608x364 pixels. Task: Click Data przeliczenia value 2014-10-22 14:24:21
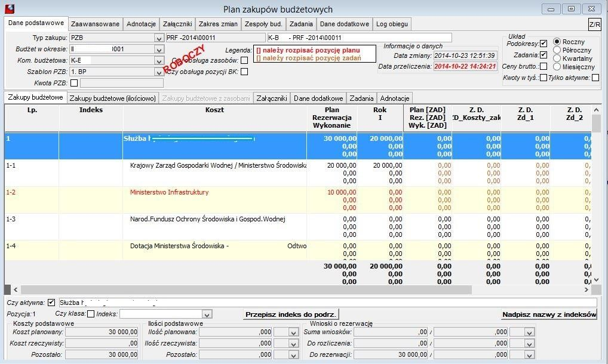pyautogui.click(x=465, y=67)
